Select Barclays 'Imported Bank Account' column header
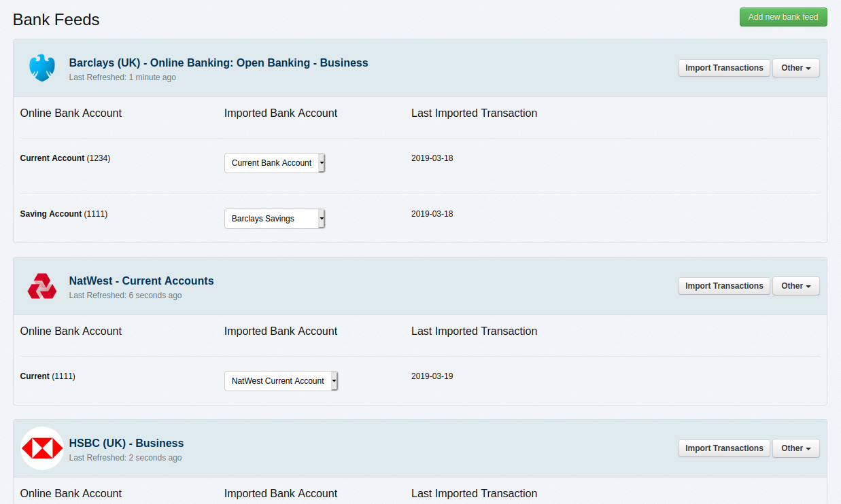This screenshot has width=841, height=504. [281, 113]
